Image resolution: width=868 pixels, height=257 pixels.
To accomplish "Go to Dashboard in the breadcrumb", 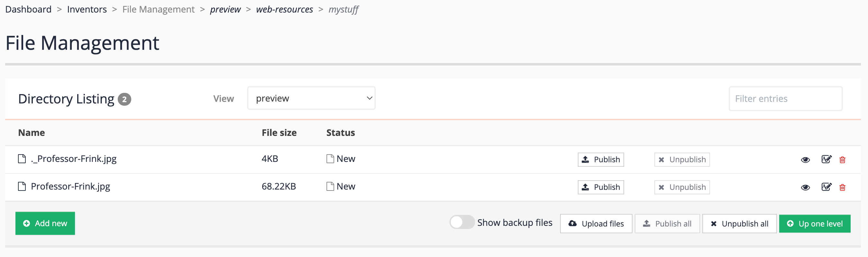I will (x=28, y=9).
